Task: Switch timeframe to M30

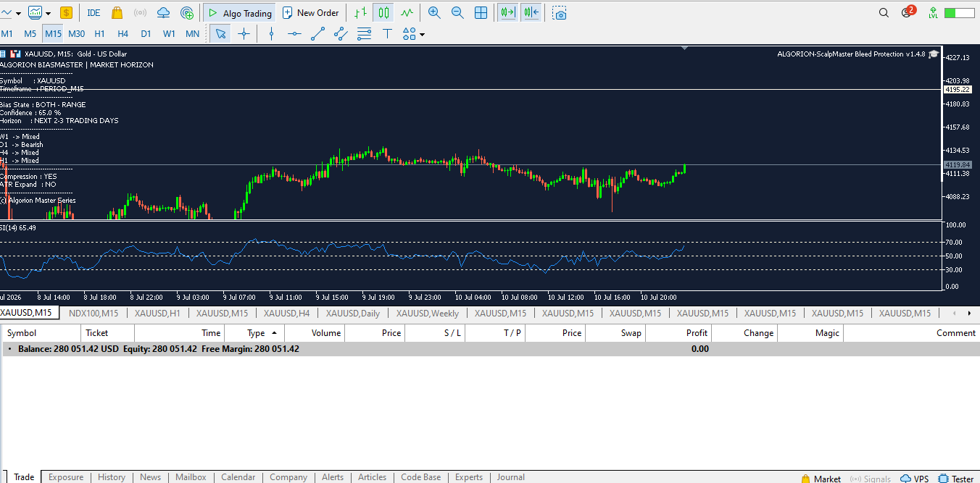Action: click(x=76, y=33)
